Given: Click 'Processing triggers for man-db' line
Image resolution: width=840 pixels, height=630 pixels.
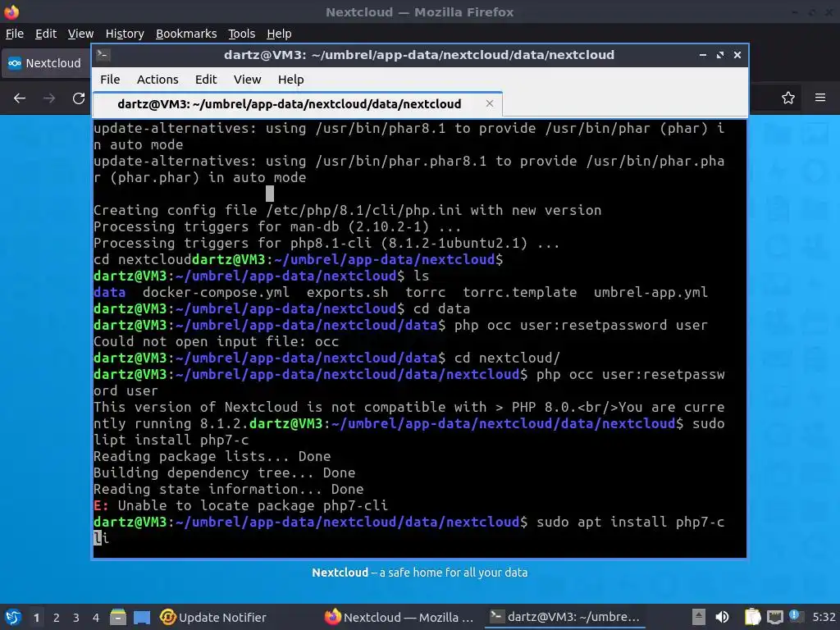Looking at the screenshot, I should click(277, 227).
